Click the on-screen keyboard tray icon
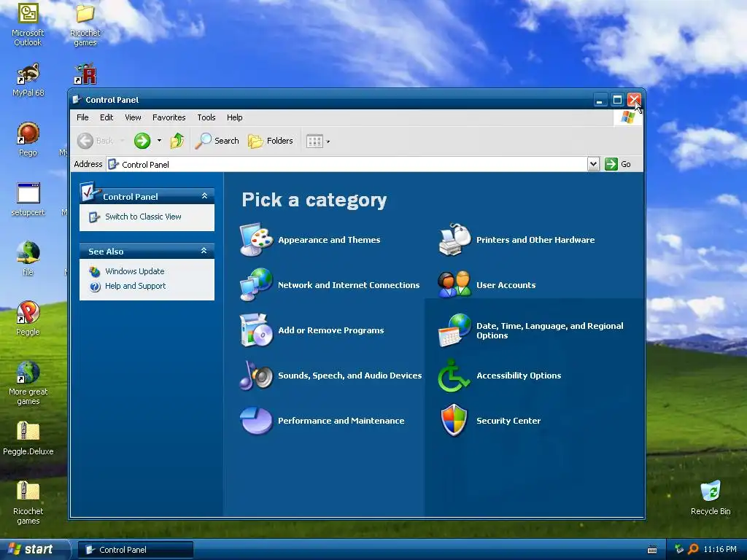 point(652,550)
